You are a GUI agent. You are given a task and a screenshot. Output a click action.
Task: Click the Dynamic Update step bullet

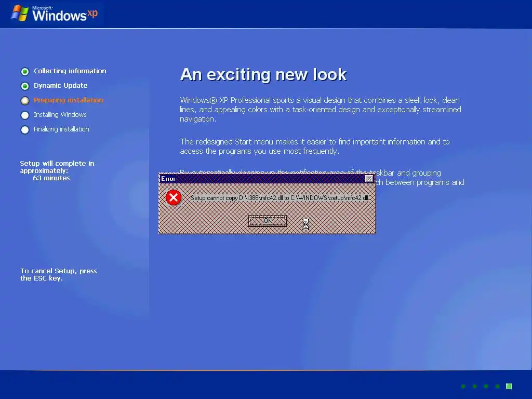pyautogui.click(x=25, y=86)
